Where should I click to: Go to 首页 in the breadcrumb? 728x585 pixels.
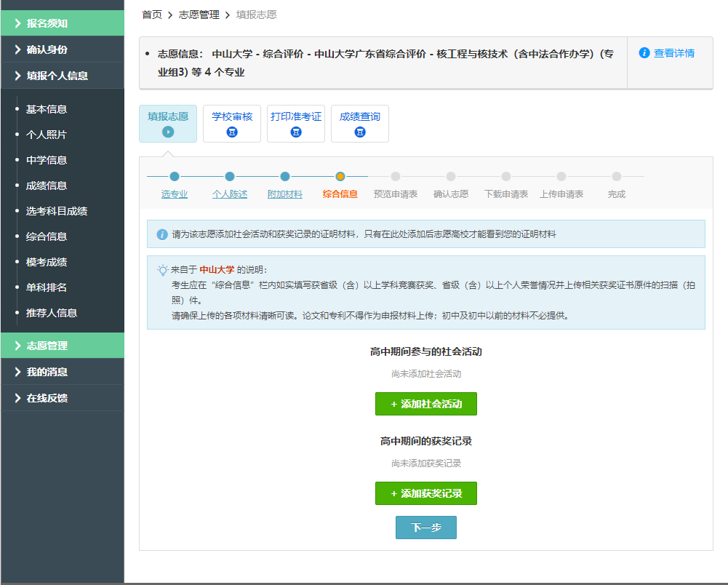click(152, 15)
